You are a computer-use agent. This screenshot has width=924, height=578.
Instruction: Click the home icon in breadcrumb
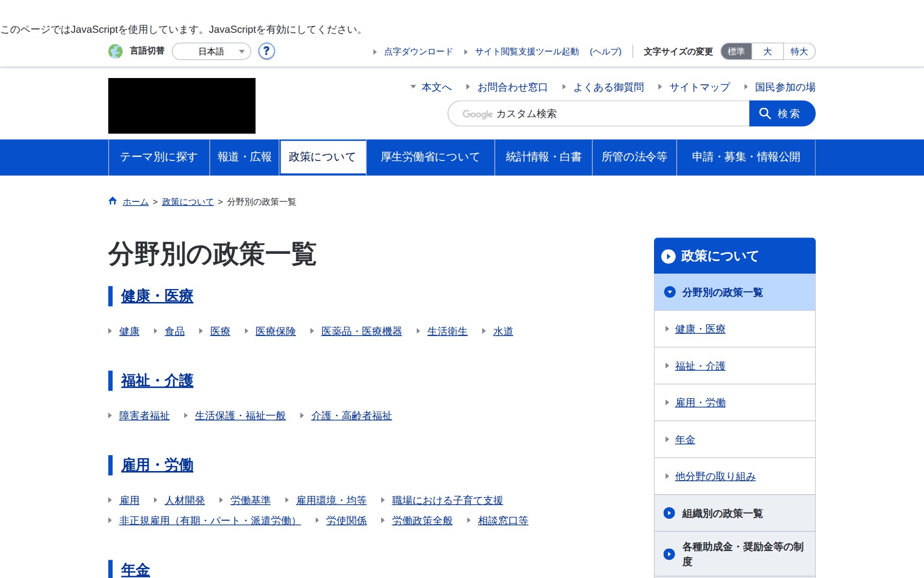(x=113, y=201)
